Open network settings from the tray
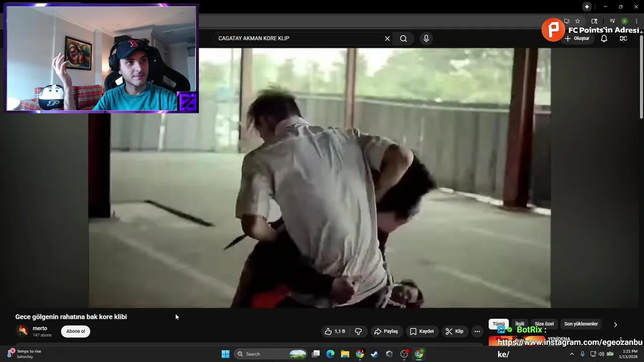This screenshot has width=644, height=362. click(x=593, y=354)
